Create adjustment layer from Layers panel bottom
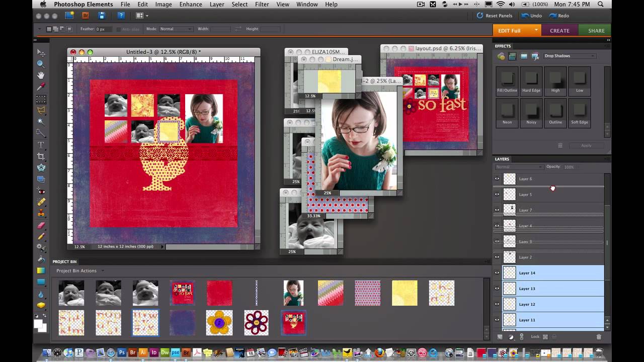Image resolution: width=644 pixels, height=362 pixels. (511, 337)
